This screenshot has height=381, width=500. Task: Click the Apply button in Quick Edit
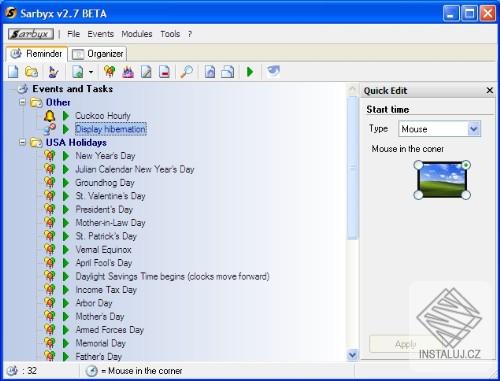pos(405,344)
